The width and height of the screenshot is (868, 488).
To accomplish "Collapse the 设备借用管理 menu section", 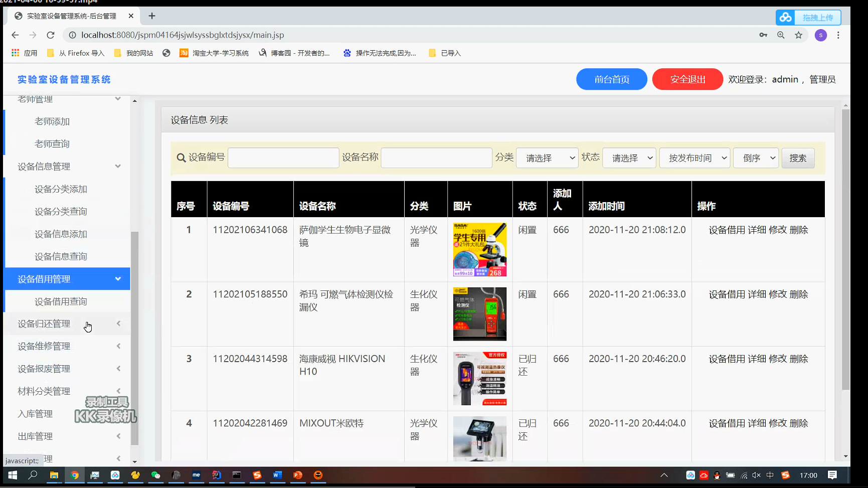I will pyautogui.click(x=67, y=279).
